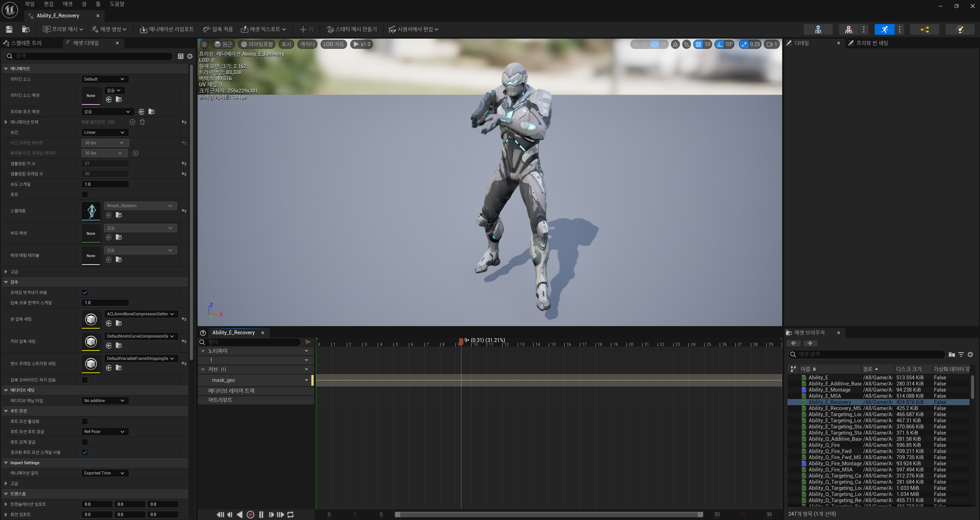Toggle loop playback icon in transport bar

(290, 514)
